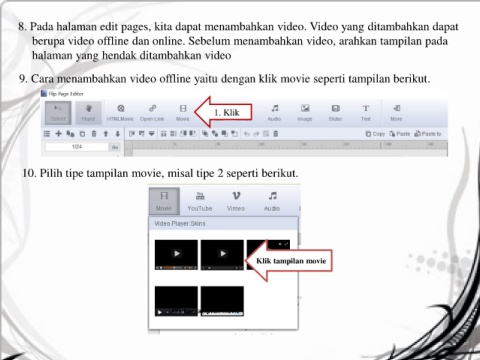Select the Audio tab in movie panel
Image resolution: width=480 pixels, height=360 pixels.
272,202
